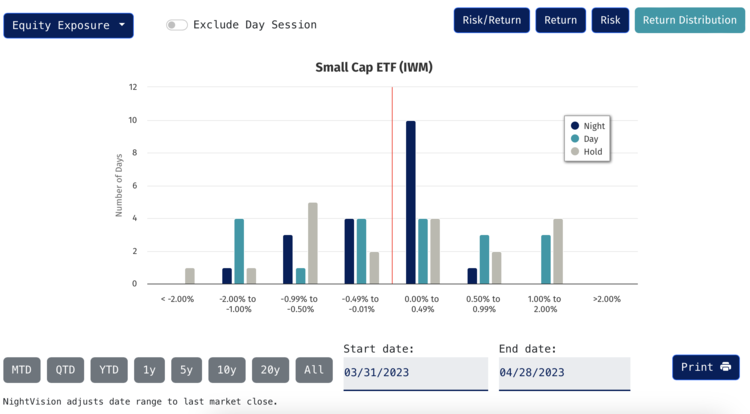Switch to the Risk/Return view

tap(492, 20)
